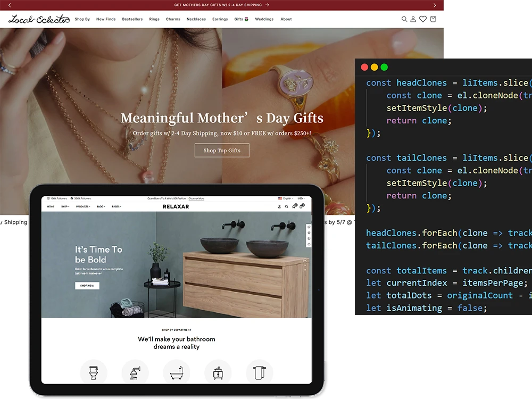532x399 pixels.
Task: Open the Shop By menu
Action: [82, 19]
